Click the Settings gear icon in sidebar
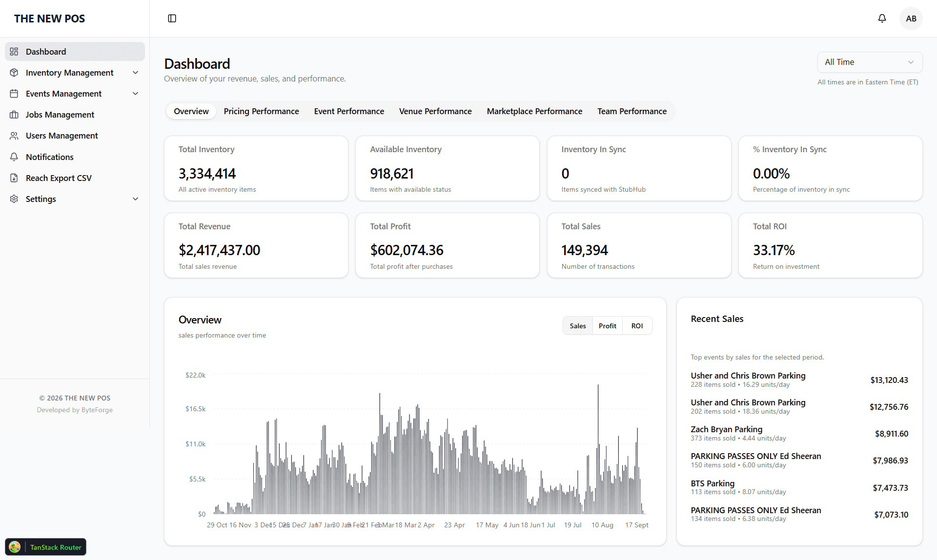 click(14, 199)
